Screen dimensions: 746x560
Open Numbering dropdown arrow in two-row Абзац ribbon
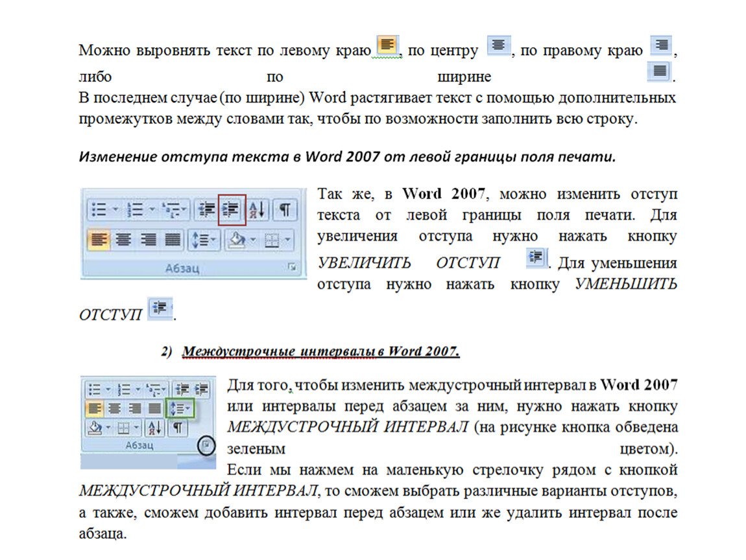tap(152, 209)
